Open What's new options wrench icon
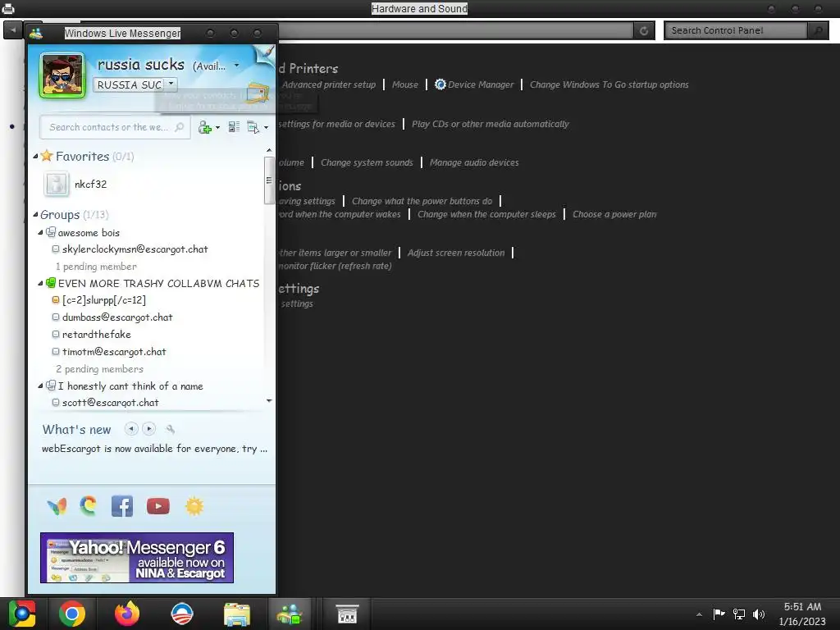This screenshot has width=840, height=630. point(170,429)
